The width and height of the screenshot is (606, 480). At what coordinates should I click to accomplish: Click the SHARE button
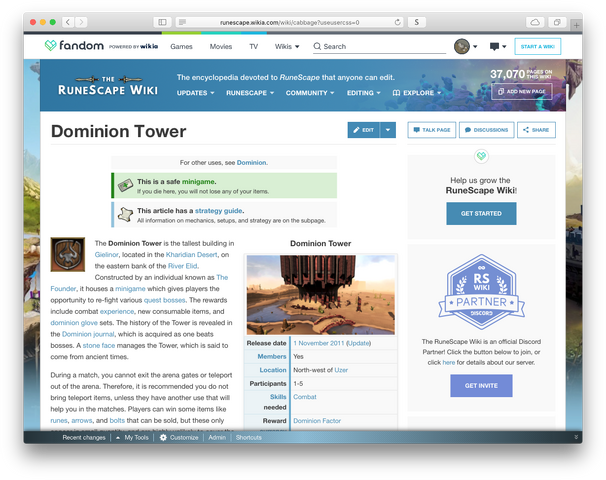tap(536, 130)
